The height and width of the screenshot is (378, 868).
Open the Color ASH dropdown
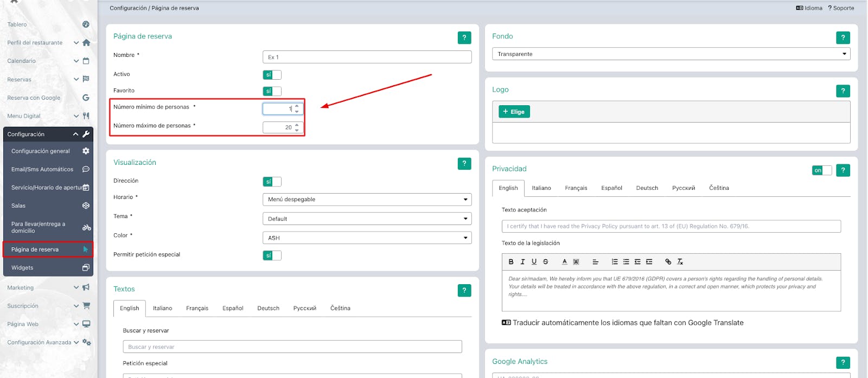[x=367, y=238]
